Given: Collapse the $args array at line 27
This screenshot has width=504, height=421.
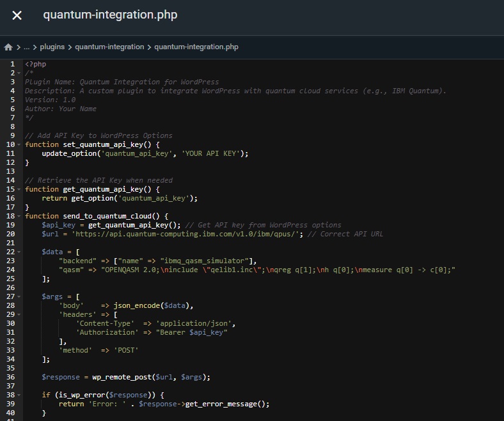Looking at the screenshot, I should pyautogui.click(x=19, y=297).
